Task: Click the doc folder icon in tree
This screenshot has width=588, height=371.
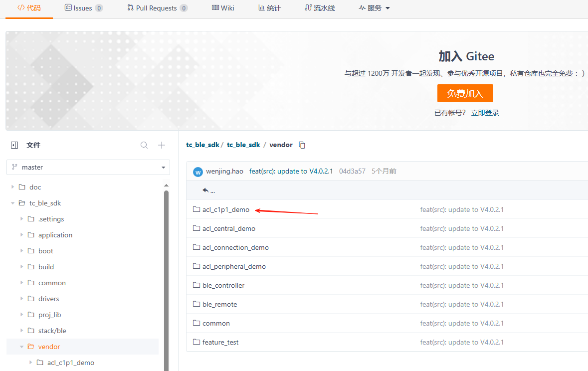Action: click(x=22, y=187)
